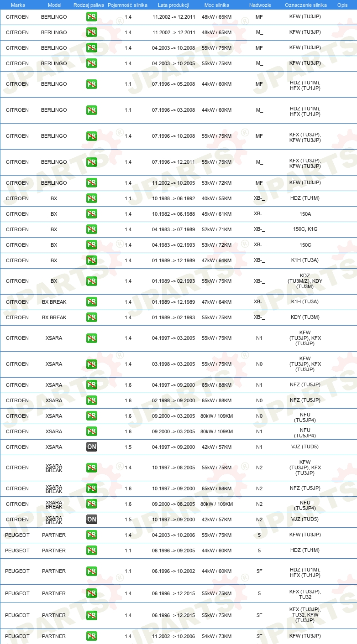
Task: Click petrol icon in BX BREAK KDY (TU3M) row
Action: point(92,317)
